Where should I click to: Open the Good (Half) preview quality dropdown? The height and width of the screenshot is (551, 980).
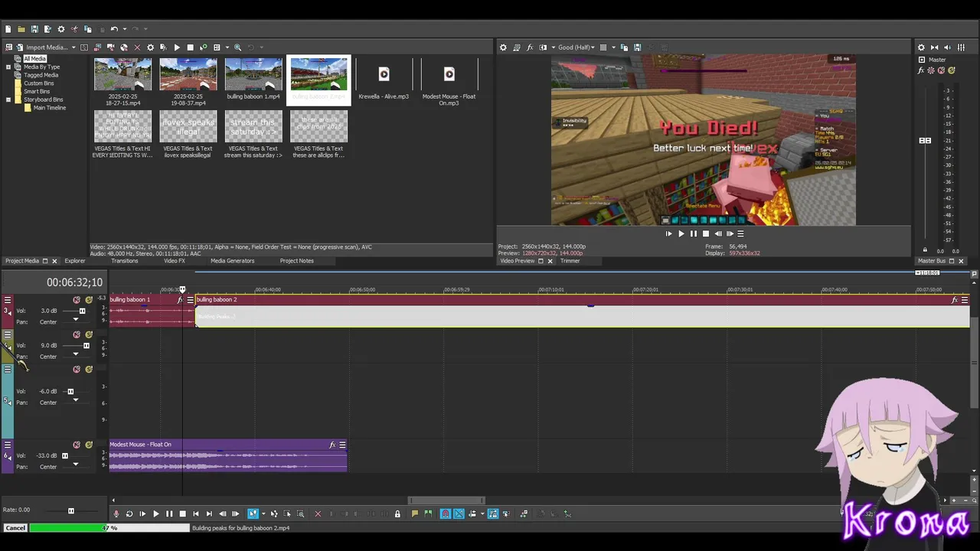point(576,47)
